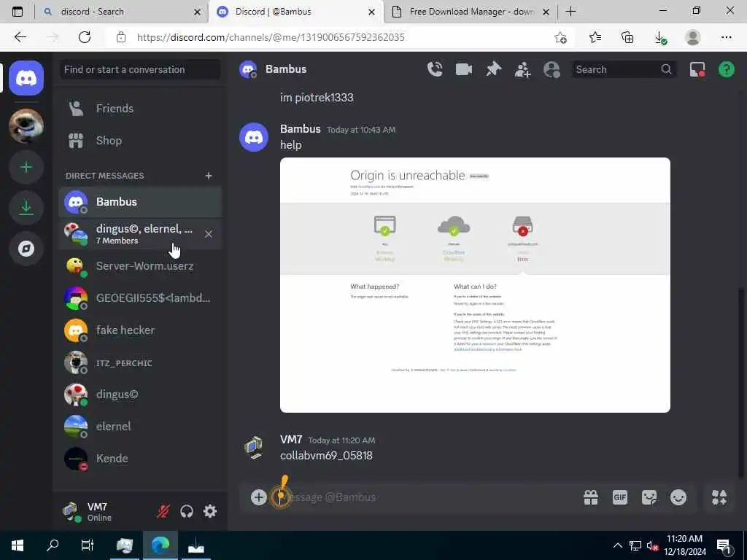Open pinned messages
747x560 pixels.
pyautogui.click(x=493, y=69)
